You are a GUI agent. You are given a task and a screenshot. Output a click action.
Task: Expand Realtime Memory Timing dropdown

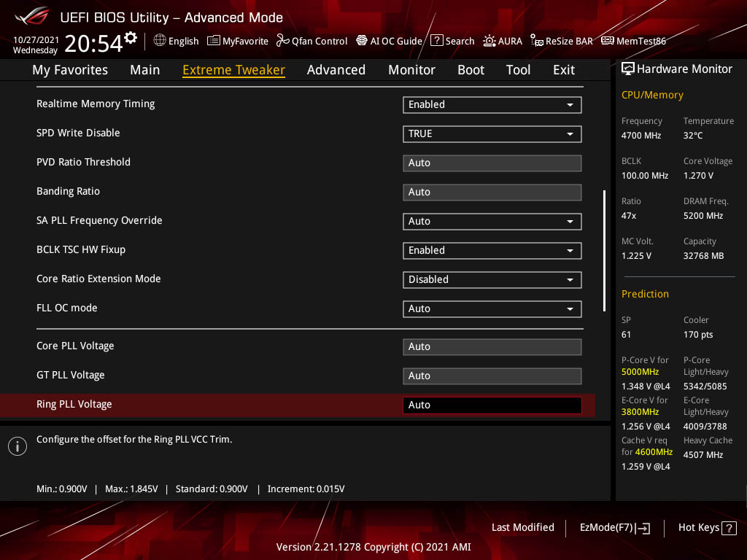[x=492, y=105]
